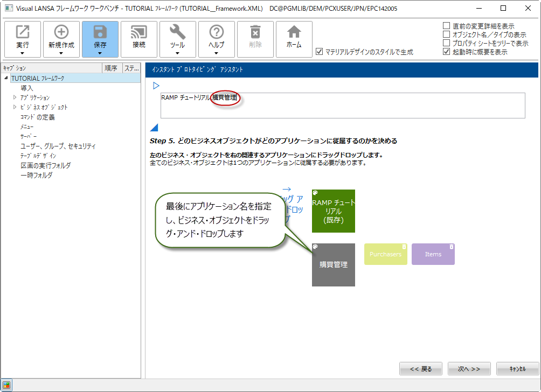
Task: Click the ステ... column header
Action: point(132,68)
